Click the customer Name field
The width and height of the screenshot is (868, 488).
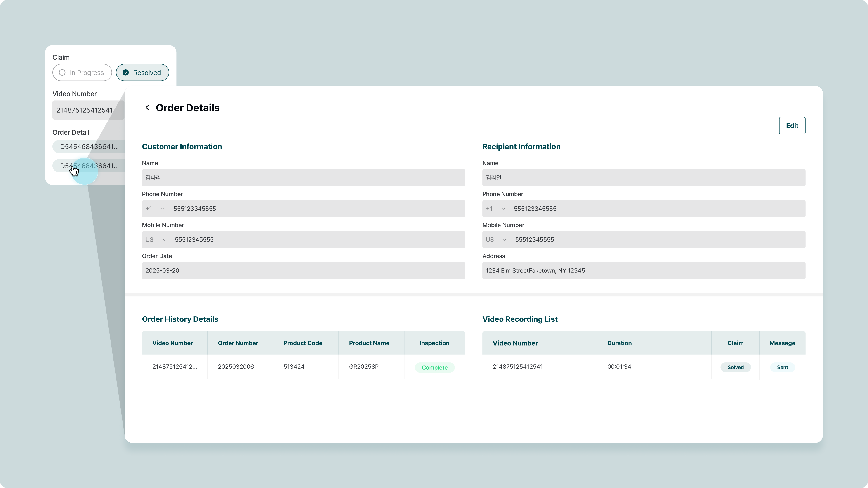[303, 178]
